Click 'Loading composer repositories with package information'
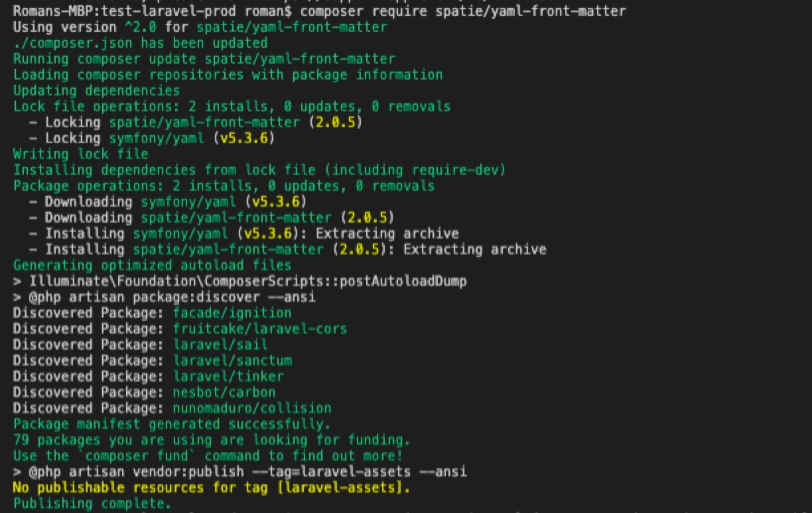 point(228,75)
